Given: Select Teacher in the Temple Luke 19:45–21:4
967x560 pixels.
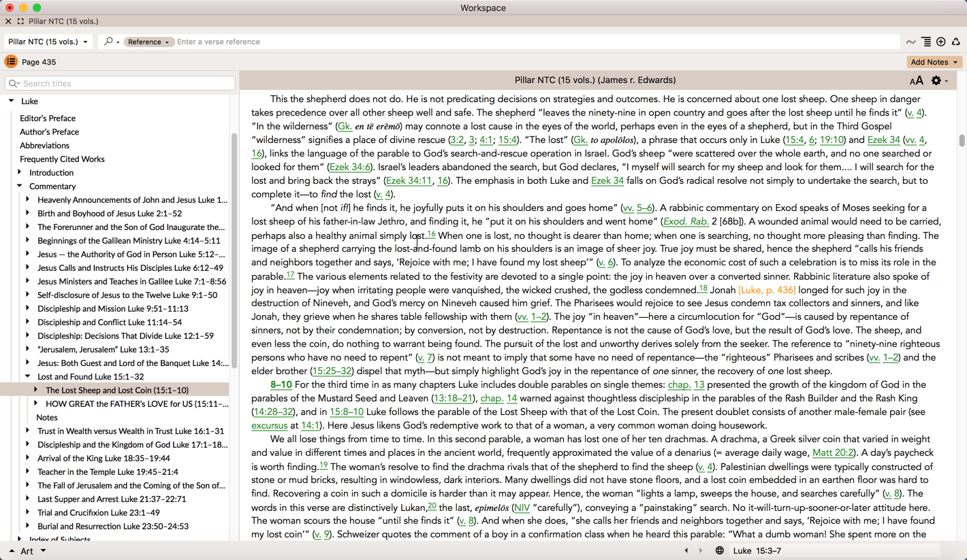Looking at the screenshot, I should pyautogui.click(x=108, y=472).
